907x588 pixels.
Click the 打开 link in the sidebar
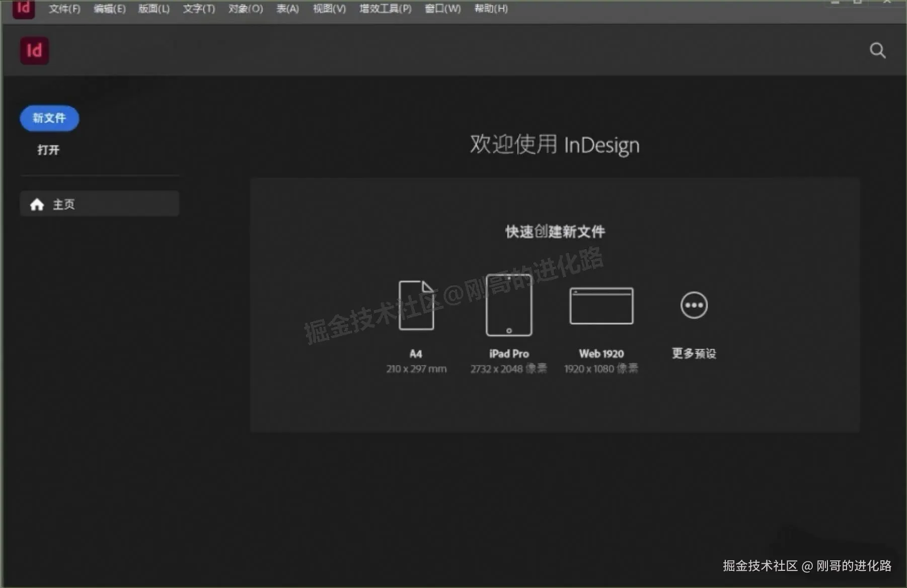click(48, 149)
